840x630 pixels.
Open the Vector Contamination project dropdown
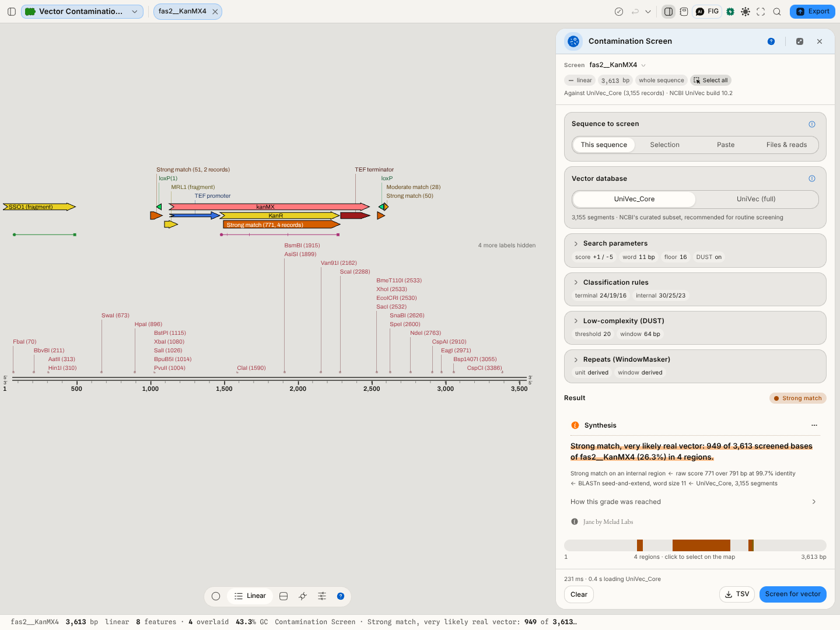[x=82, y=12]
